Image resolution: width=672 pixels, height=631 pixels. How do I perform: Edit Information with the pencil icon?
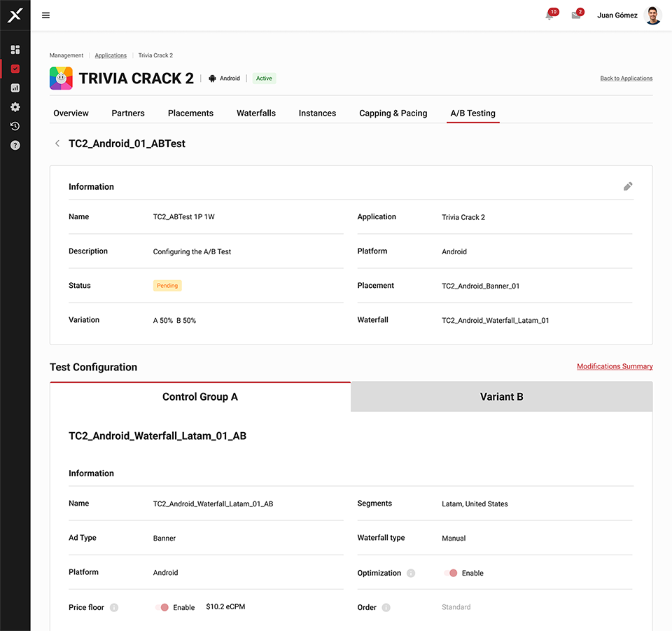coord(628,186)
